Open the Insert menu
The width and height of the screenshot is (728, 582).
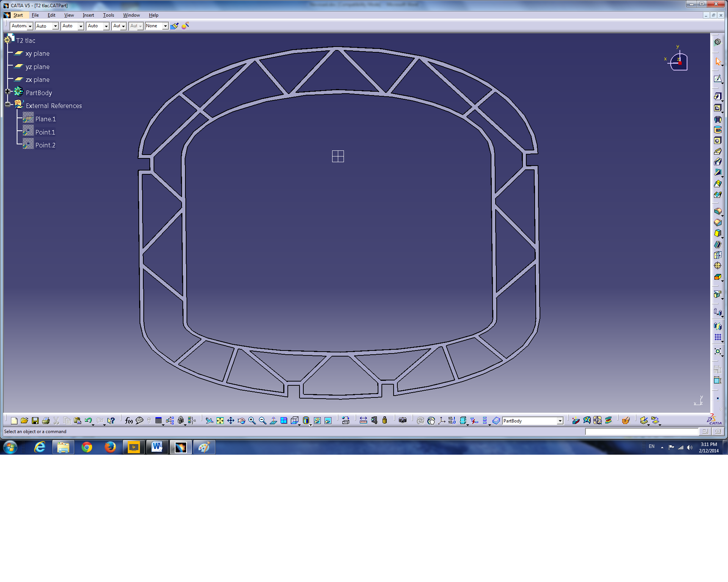(88, 15)
